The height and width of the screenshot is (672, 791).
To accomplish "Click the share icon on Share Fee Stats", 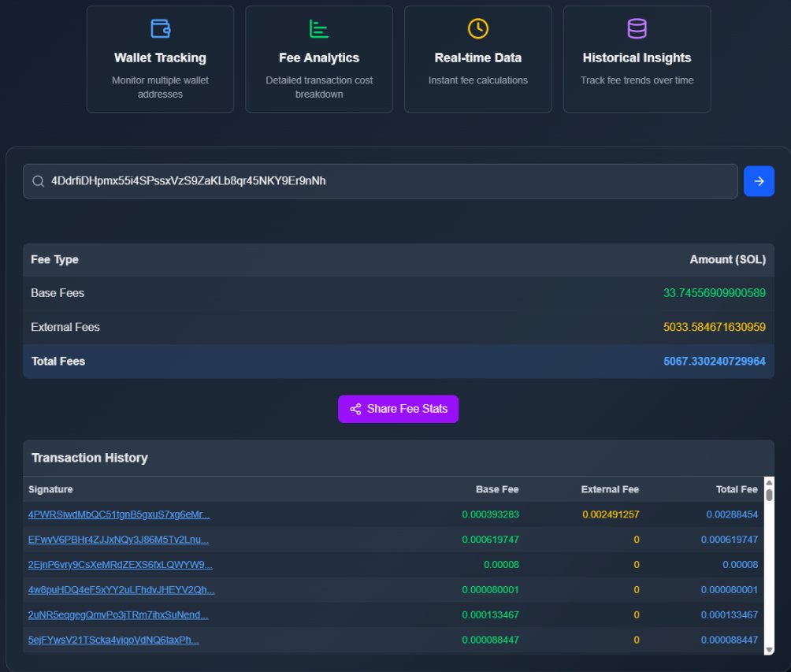I will [356, 409].
